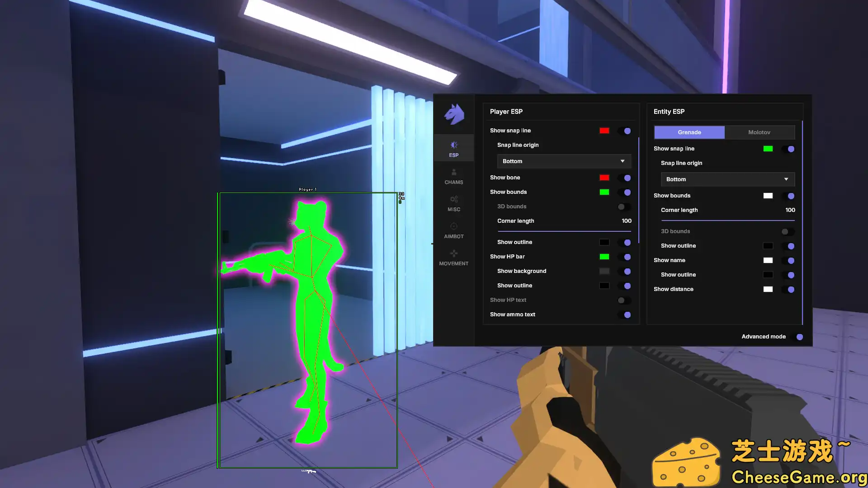Click the Player 1 name label
This screenshot has height=488, width=868.
click(307, 189)
